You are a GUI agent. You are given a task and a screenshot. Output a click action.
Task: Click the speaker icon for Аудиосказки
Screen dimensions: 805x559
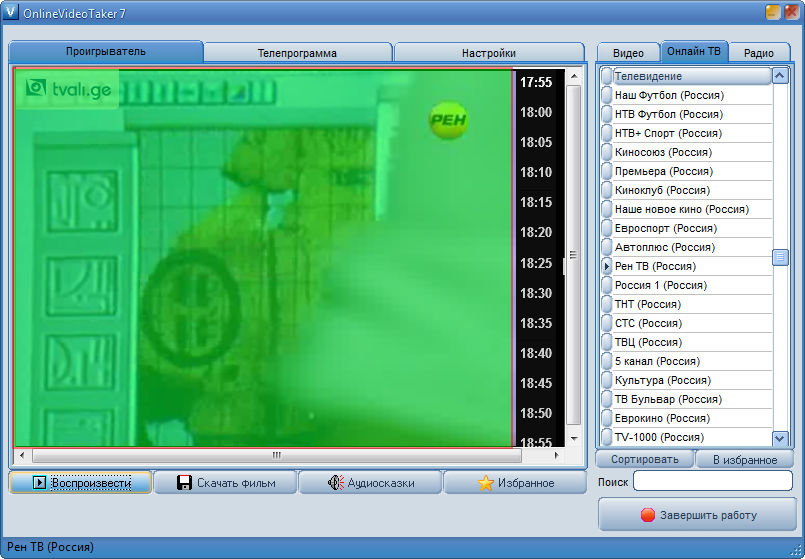336,483
